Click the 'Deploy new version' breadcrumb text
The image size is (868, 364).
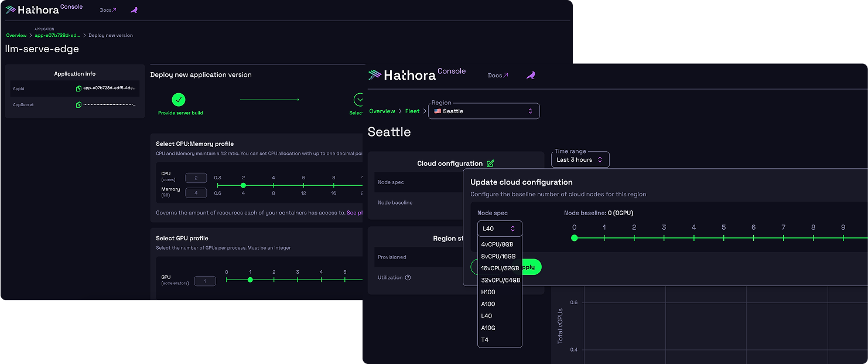(111, 35)
